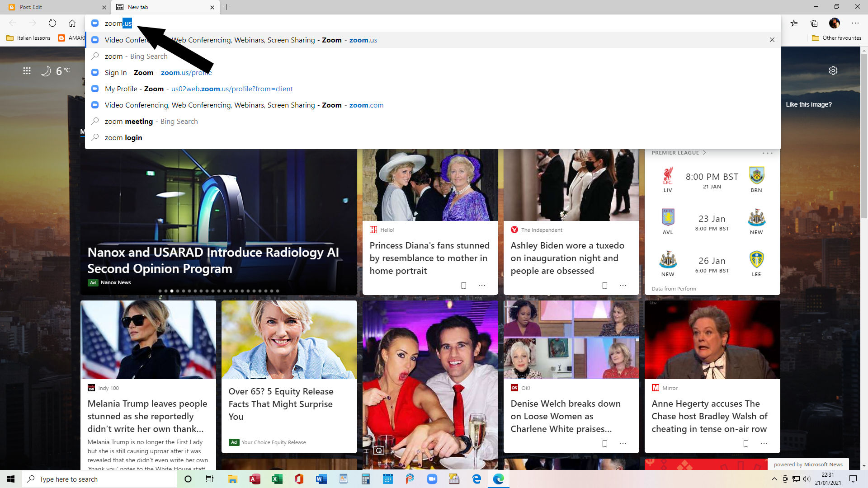Bookmark the Princess Diana article

click(464, 286)
